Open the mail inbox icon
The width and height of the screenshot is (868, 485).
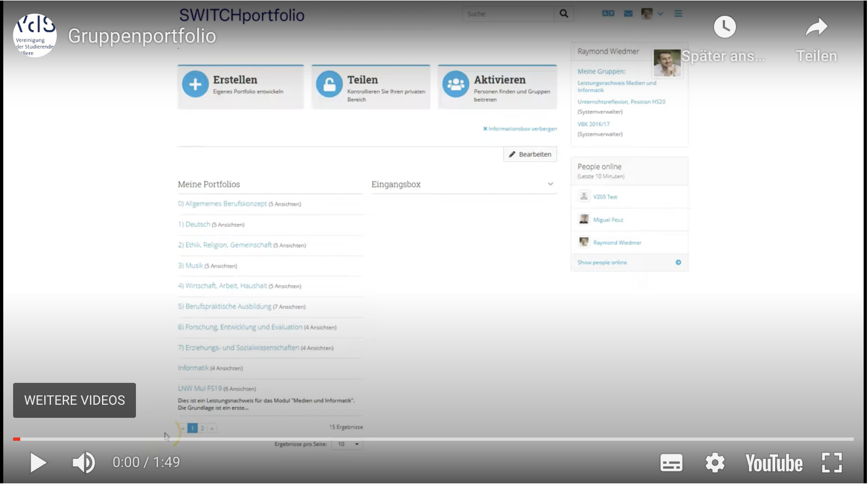[628, 14]
